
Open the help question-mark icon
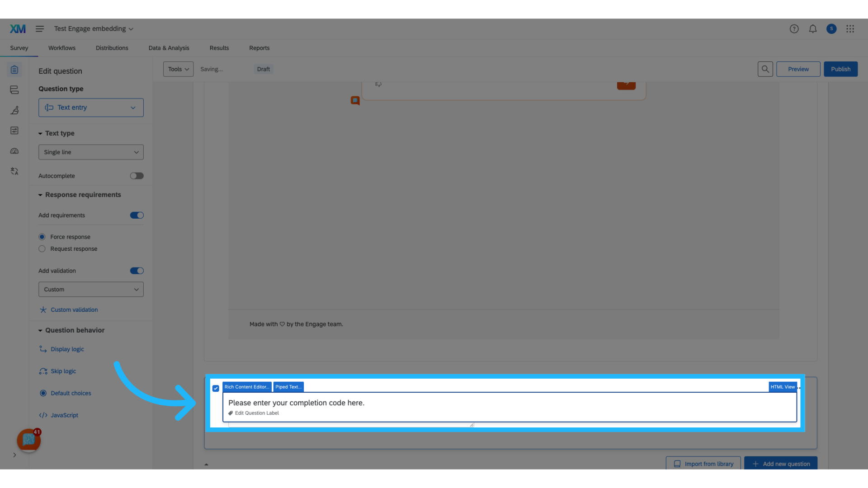click(794, 29)
